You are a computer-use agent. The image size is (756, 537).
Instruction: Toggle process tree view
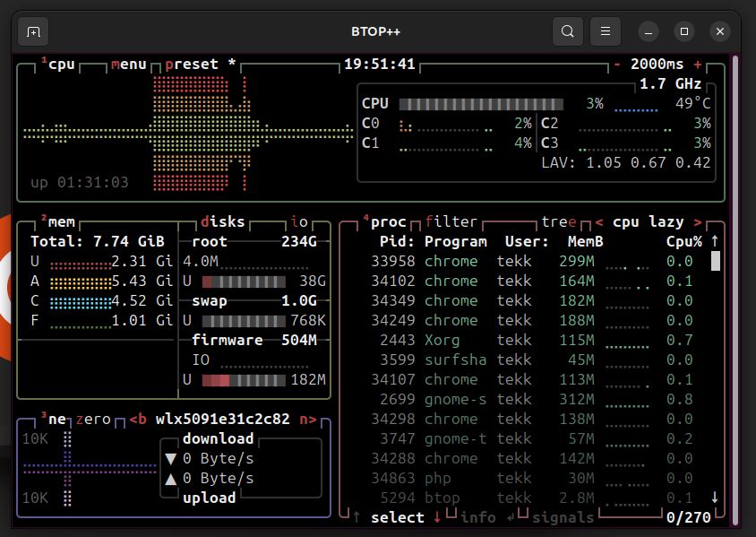(559, 222)
